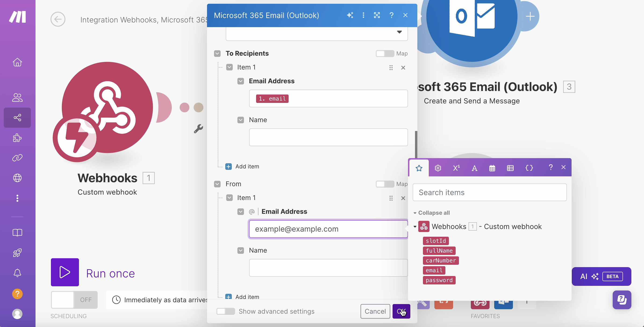Open Scenarios share icon in sidebar
The image size is (644, 327).
point(17,118)
